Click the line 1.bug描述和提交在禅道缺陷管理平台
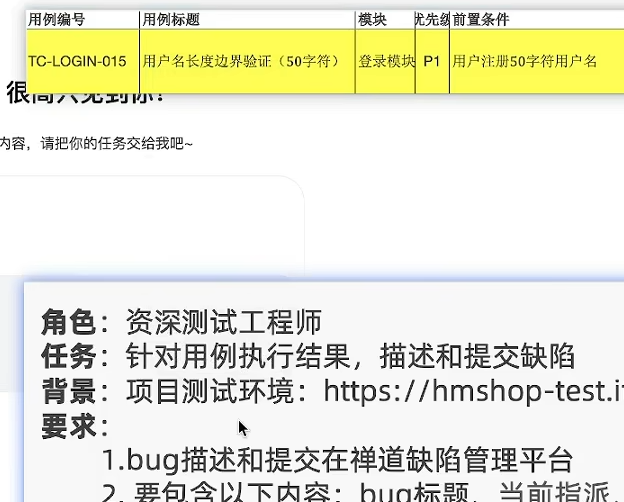Image resolution: width=624 pixels, height=502 pixels. pos(337,460)
